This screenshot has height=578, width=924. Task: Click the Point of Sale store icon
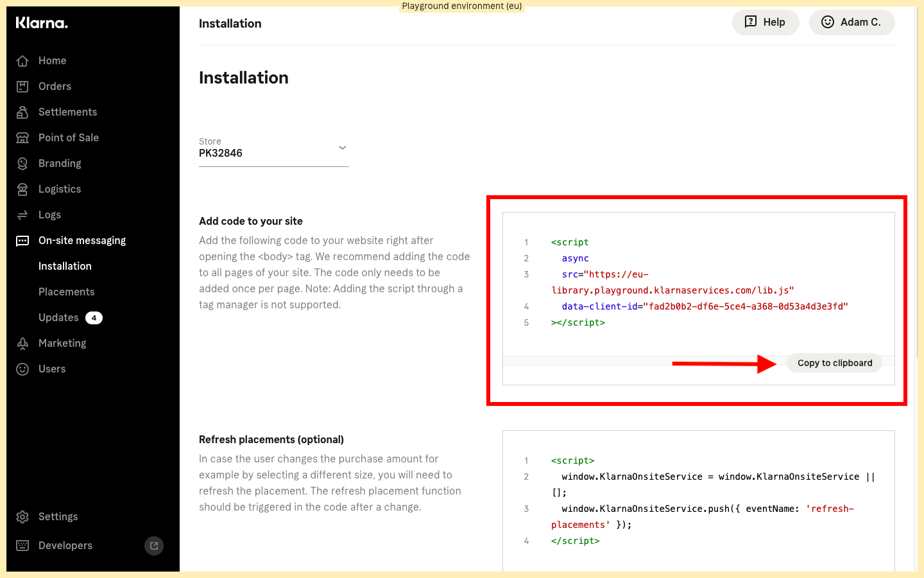point(22,137)
